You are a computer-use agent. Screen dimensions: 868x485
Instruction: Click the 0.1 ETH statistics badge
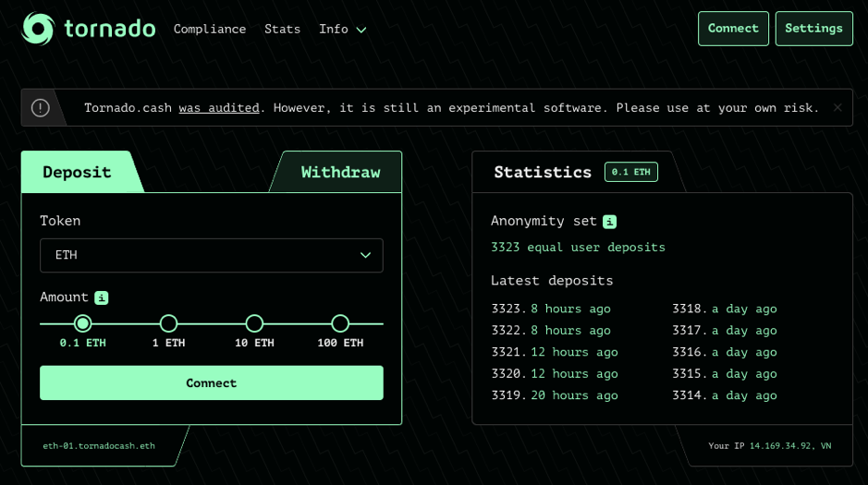(x=631, y=172)
